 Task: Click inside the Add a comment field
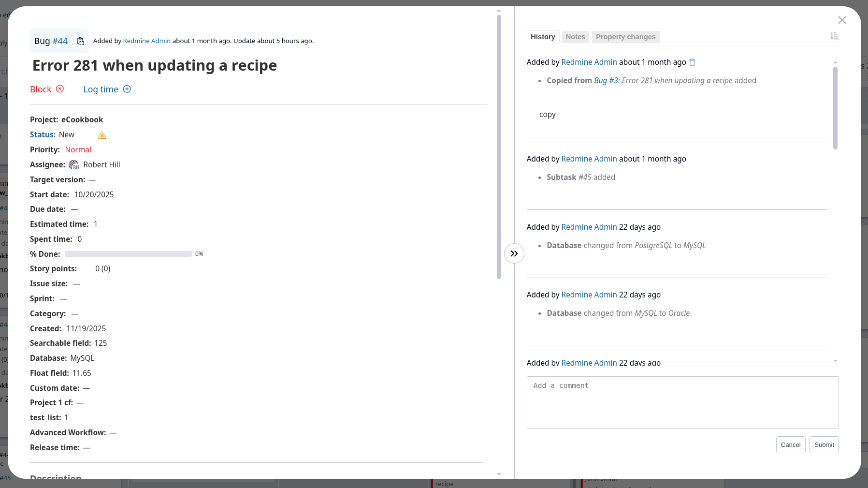682,402
